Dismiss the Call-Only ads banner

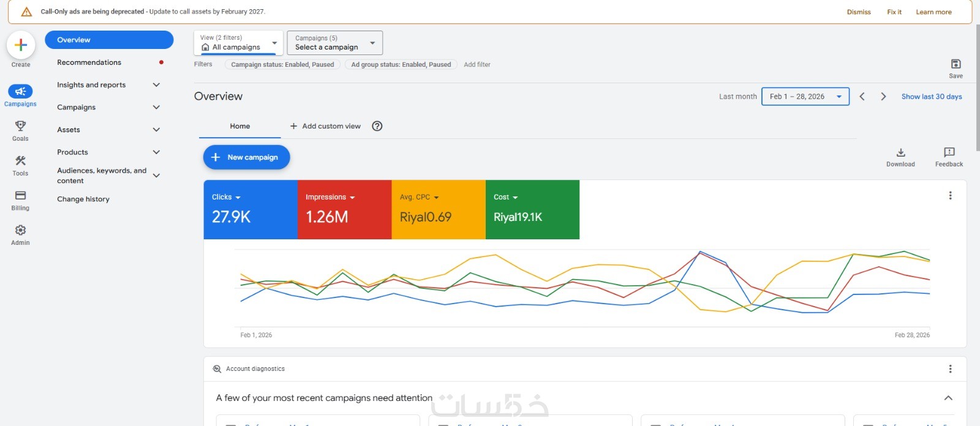(859, 12)
